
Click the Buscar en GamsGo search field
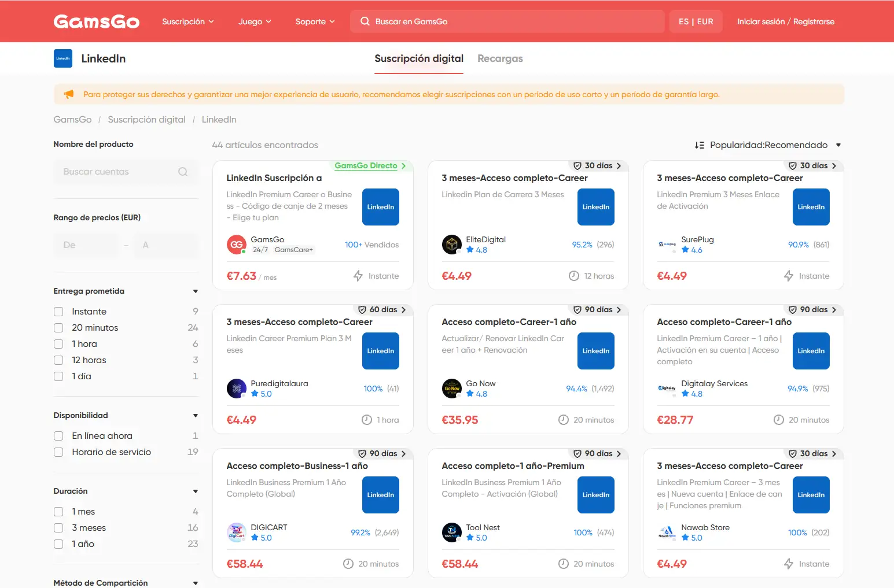(507, 21)
